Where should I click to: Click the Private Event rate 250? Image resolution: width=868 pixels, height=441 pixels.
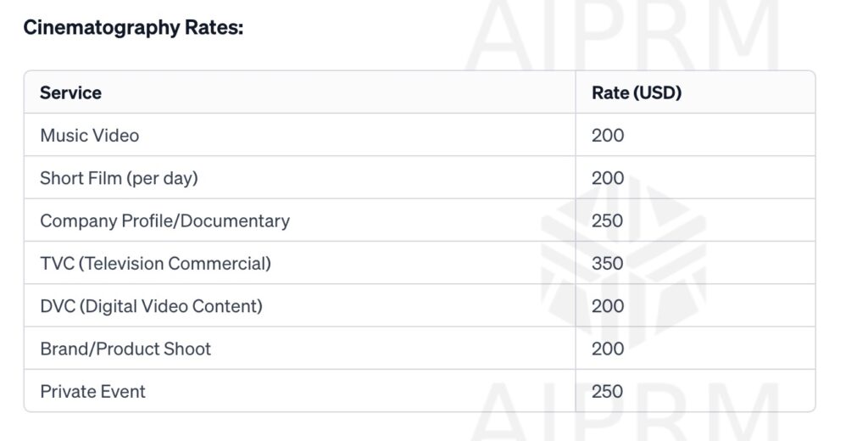(x=608, y=392)
